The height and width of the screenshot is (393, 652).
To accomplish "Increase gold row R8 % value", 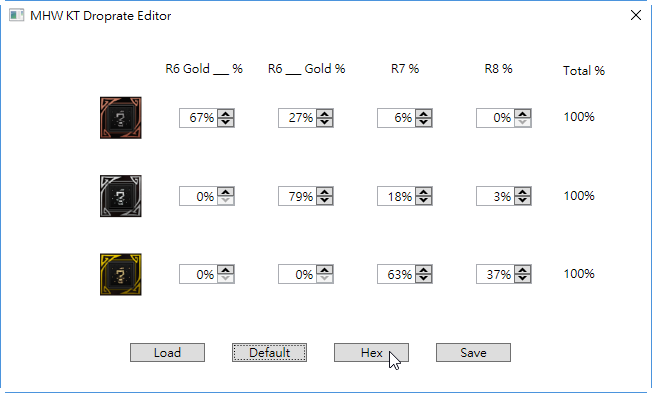I will point(523,270).
